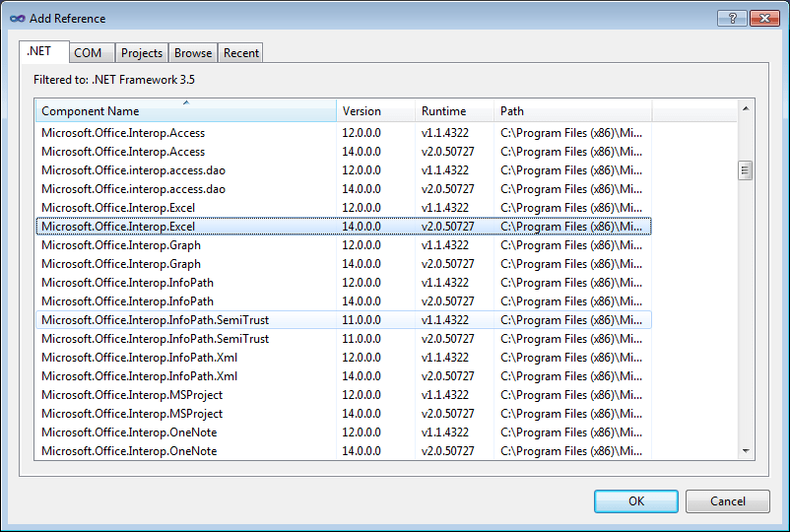
Task: Select Microsoft.Office.Interop.MSProject version 14.0.0.0
Action: [344, 414]
